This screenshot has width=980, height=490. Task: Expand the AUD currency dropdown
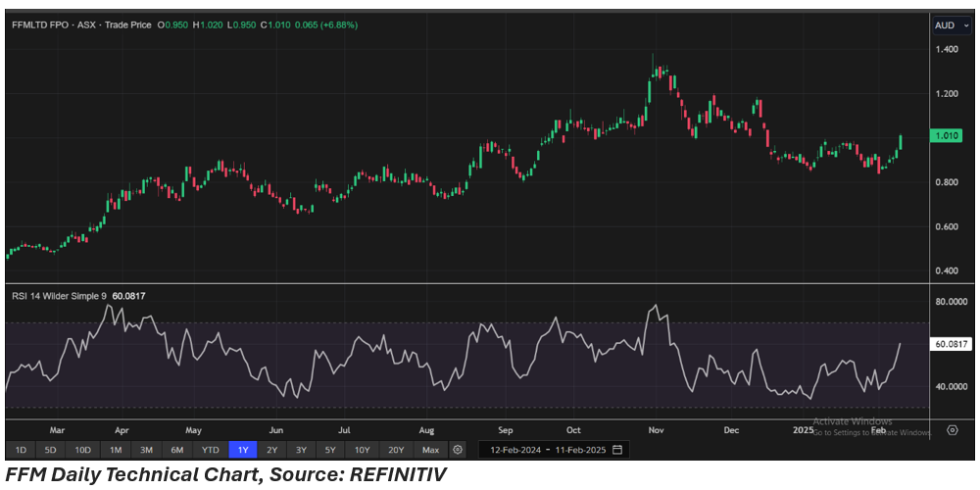(x=950, y=25)
